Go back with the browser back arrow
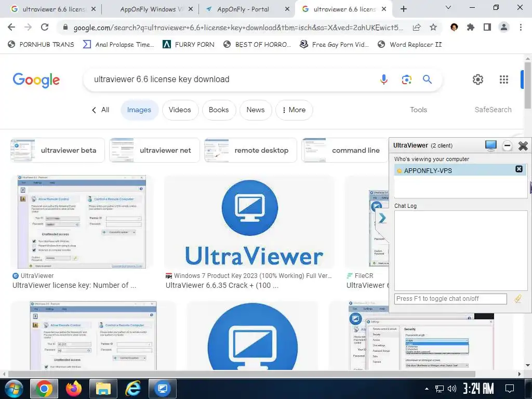532x399 pixels. pyautogui.click(x=11, y=27)
